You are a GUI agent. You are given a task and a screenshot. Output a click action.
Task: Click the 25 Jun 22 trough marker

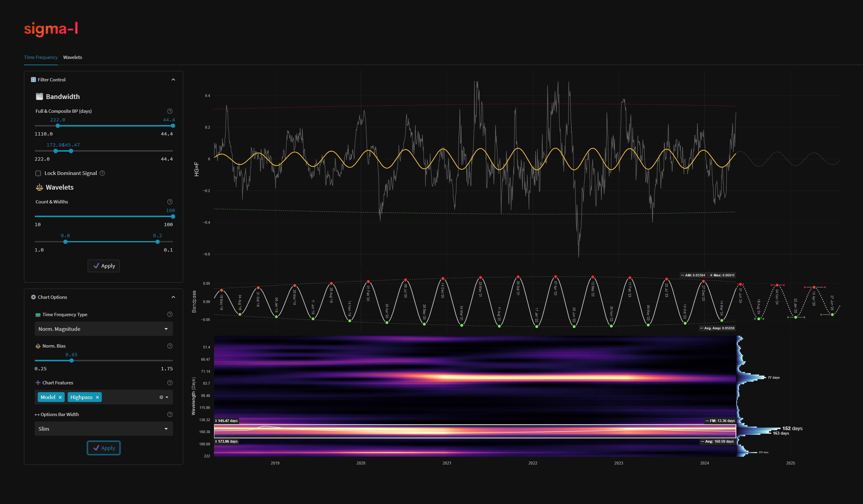574,327
